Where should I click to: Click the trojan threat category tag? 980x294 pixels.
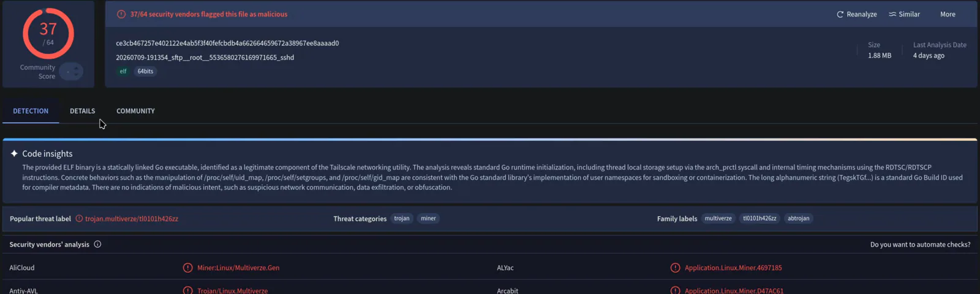coord(402,219)
